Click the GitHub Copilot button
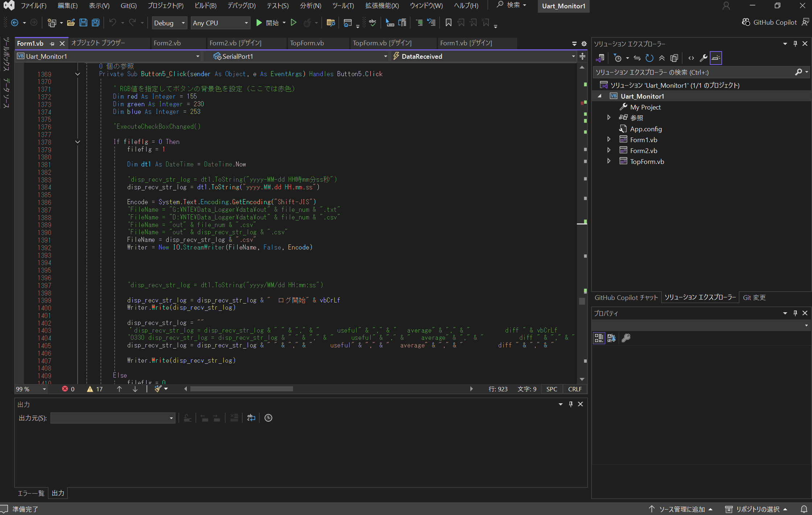This screenshot has height=515, width=812. (x=770, y=22)
